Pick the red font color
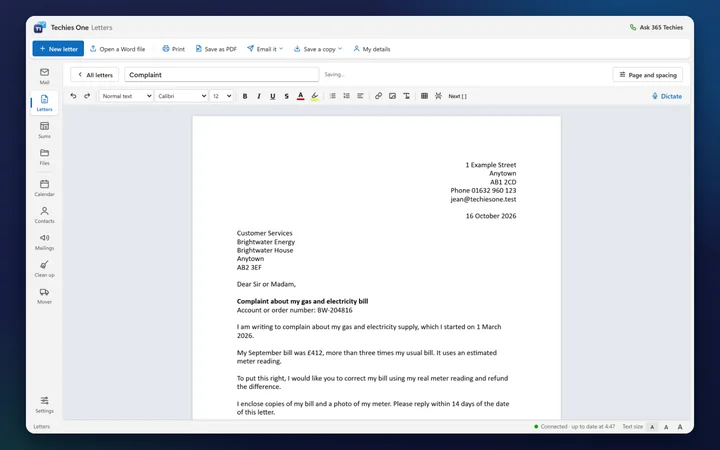720x450 pixels. coord(300,96)
